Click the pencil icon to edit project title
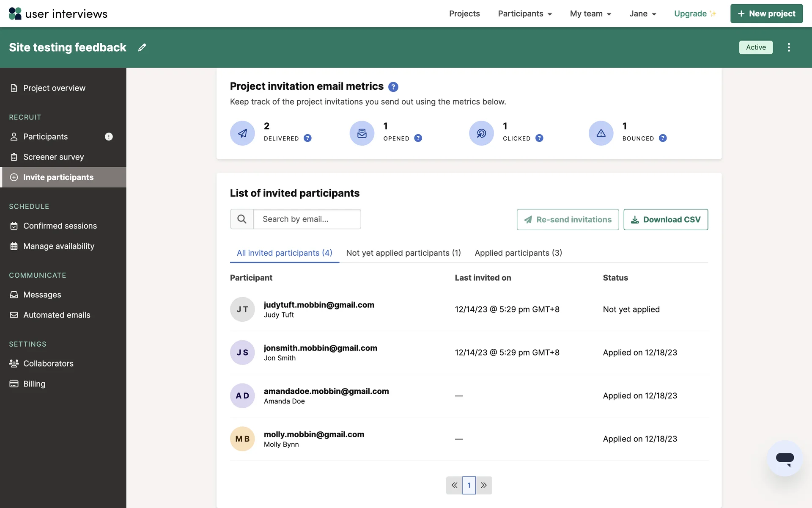812x508 pixels. tap(142, 47)
